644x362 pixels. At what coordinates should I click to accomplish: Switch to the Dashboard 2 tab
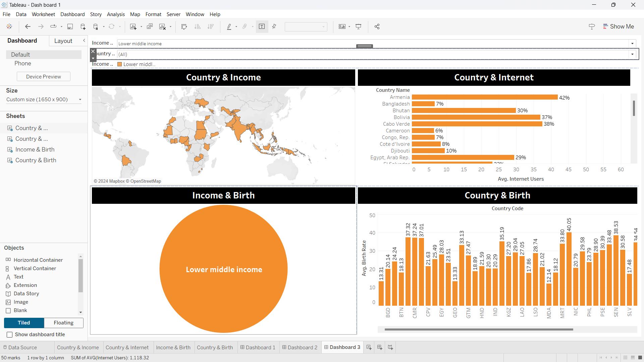click(x=300, y=347)
